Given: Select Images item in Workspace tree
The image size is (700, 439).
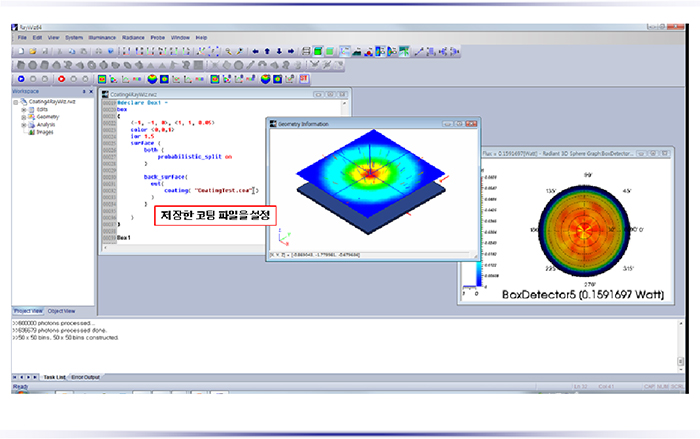Looking at the screenshot, I should [x=45, y=132].
